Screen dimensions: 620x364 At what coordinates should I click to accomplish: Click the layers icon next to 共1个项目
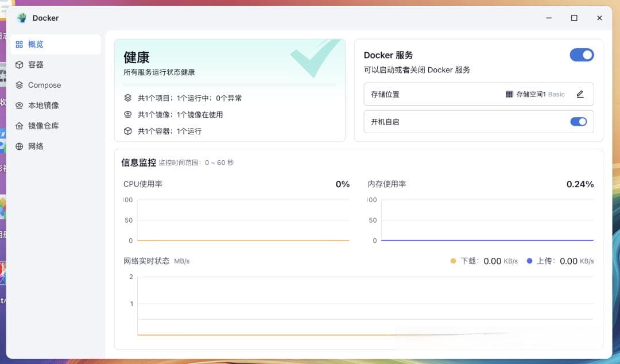tap(127, 98)
